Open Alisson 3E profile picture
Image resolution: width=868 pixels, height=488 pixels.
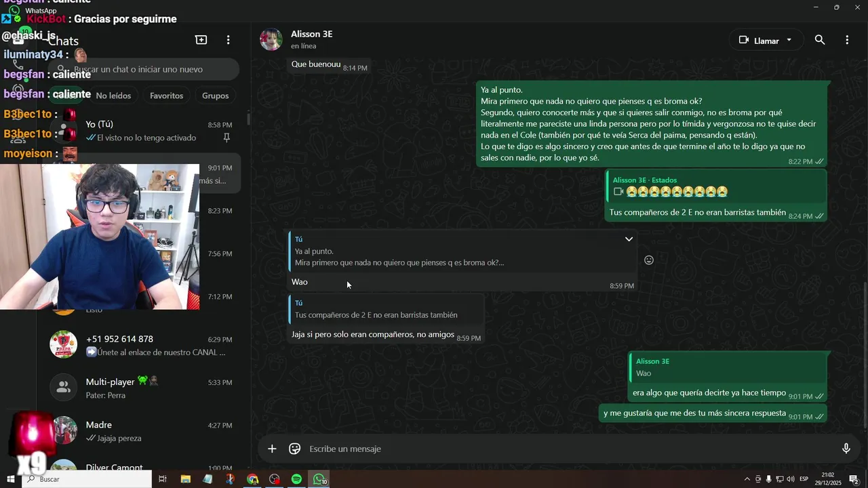pyautogui.click(x=271, y=40)
